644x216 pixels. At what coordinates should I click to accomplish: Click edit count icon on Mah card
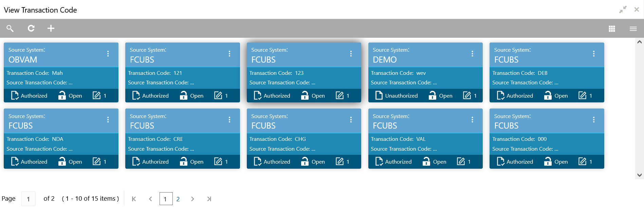[x=97, y=96]
